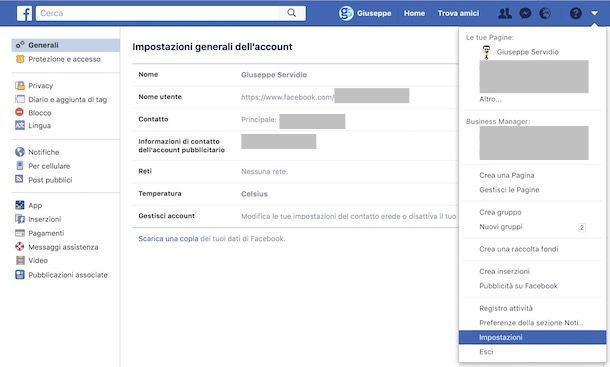The width and height of the screenshot is (610, 367).
Task: Click the red Blocco icon
Action: 19,112
